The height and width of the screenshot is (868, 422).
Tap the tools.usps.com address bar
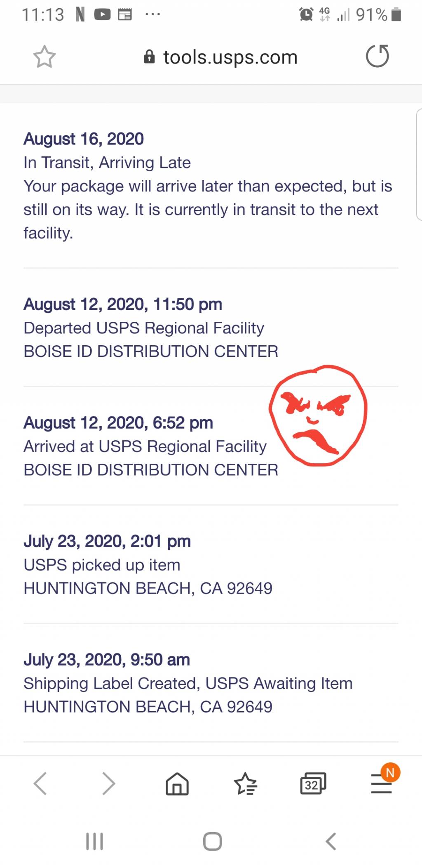point(221,57)
